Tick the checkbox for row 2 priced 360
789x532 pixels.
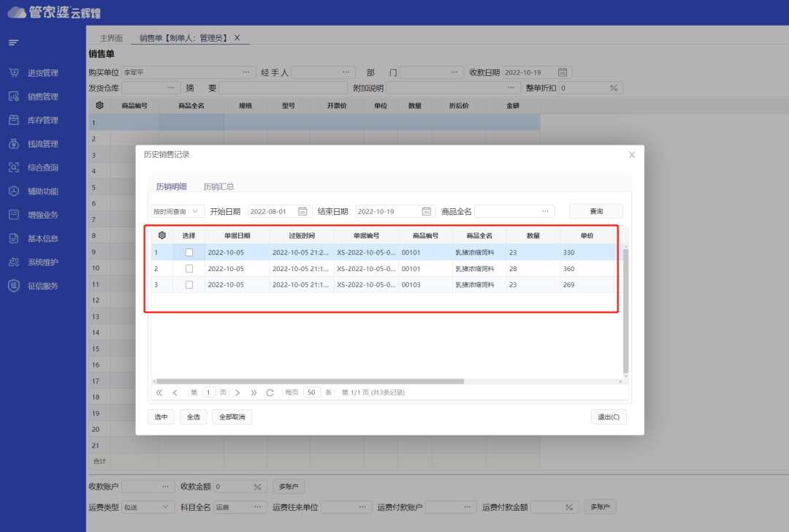[189, 268]
